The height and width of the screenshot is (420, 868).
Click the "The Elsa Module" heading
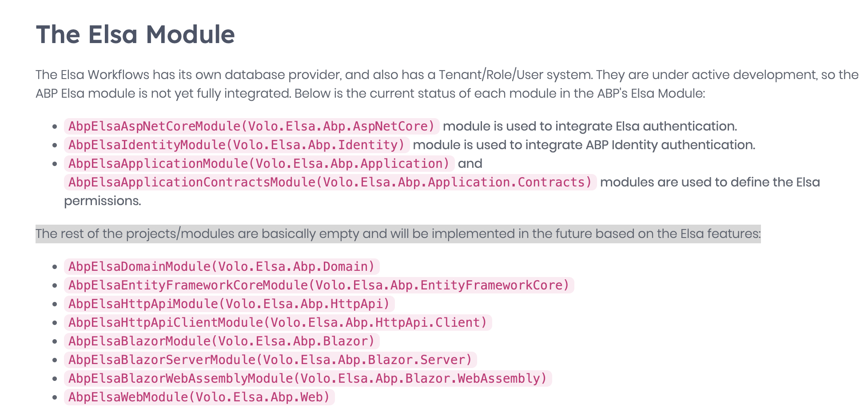coord(135,35)
